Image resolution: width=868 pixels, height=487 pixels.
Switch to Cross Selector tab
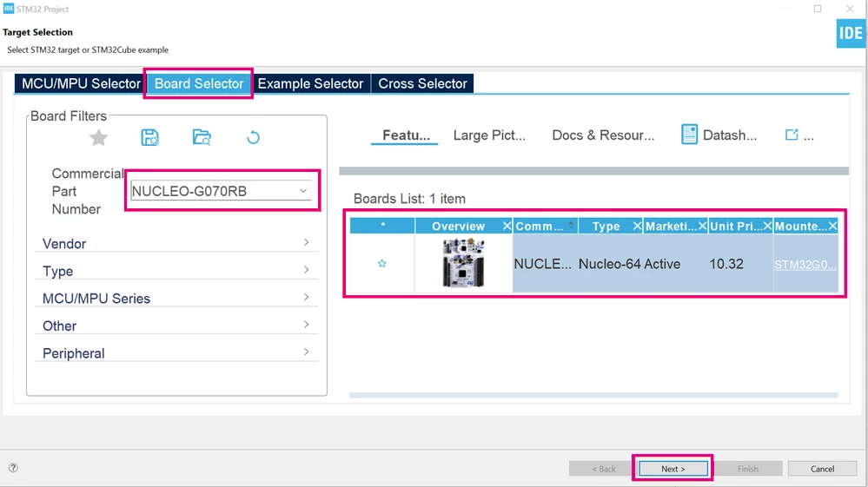pos(422,83)
